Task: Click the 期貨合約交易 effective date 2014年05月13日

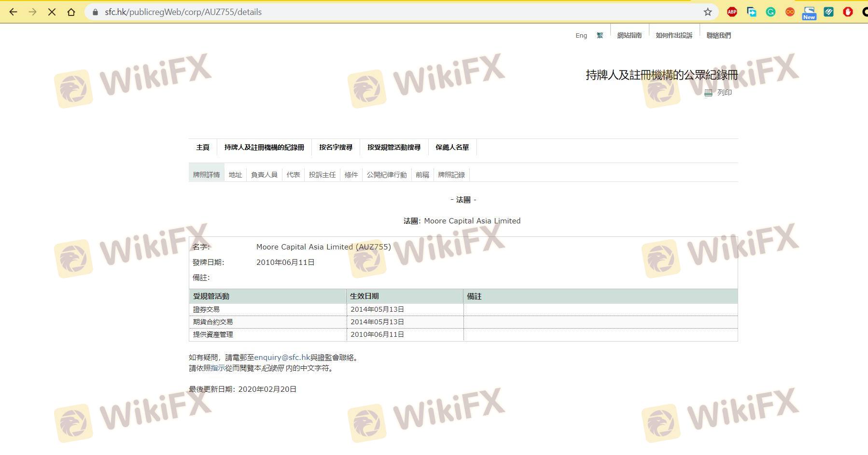Action: pos(377,322)
